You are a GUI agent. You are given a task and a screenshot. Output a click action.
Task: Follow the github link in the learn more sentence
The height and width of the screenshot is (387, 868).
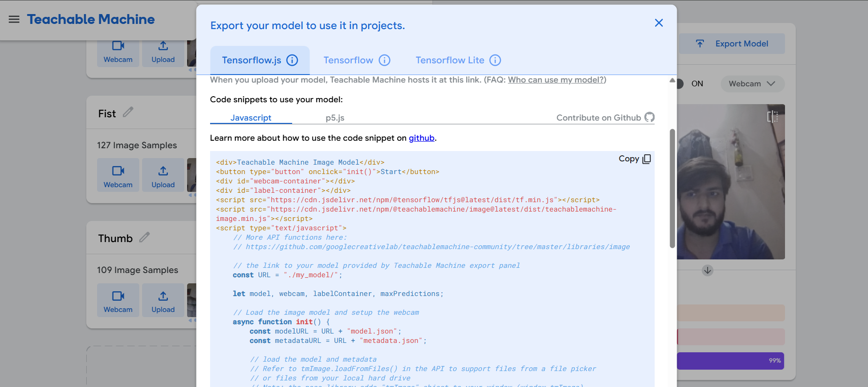(x=422, y=138)
